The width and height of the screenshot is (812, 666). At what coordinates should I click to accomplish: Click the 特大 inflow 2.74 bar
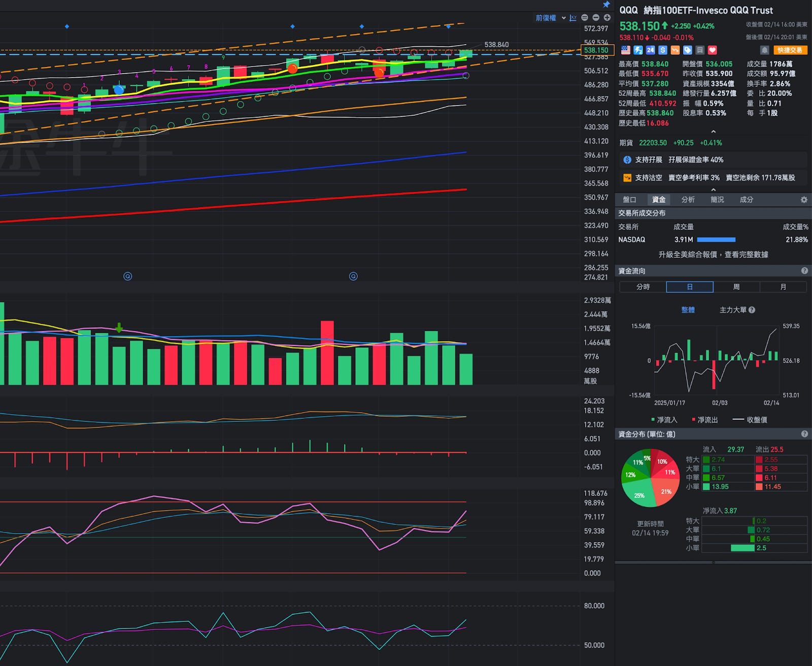(x=706, y=460)
